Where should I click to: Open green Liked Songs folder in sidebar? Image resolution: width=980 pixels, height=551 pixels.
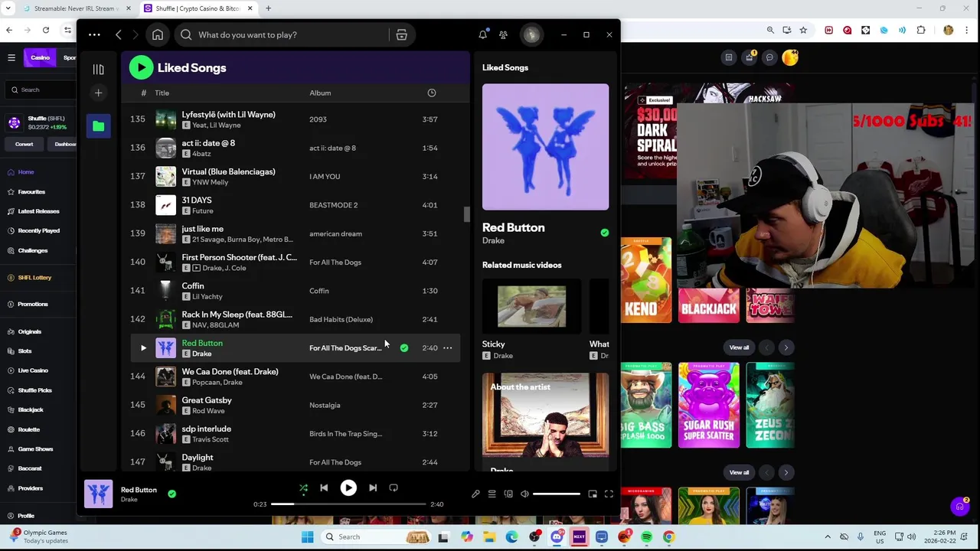coord(98,126)
